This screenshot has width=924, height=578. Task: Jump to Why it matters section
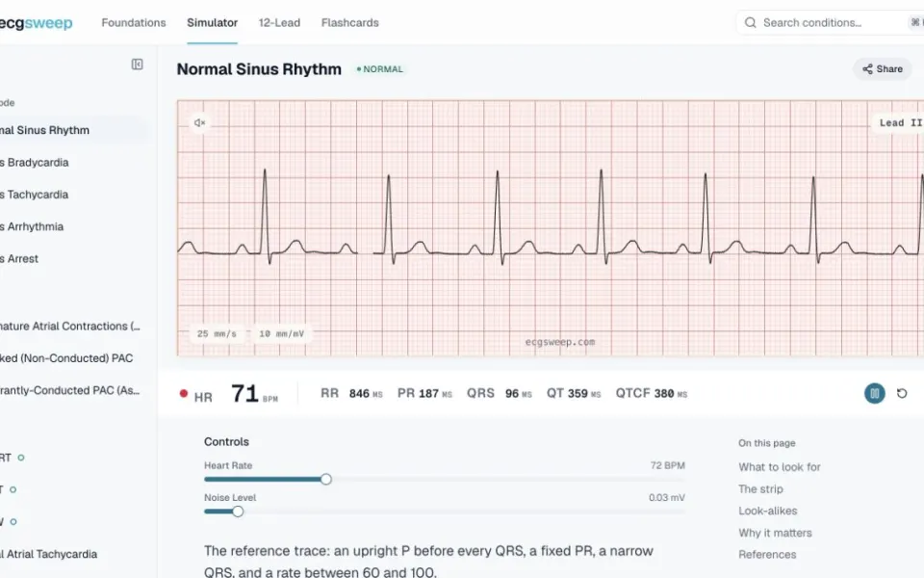775,533
